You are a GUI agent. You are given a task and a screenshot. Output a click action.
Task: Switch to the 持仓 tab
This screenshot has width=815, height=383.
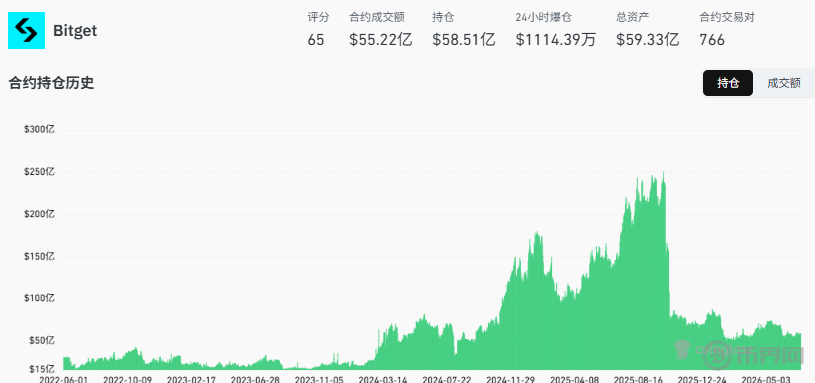(x=728, y=83)
